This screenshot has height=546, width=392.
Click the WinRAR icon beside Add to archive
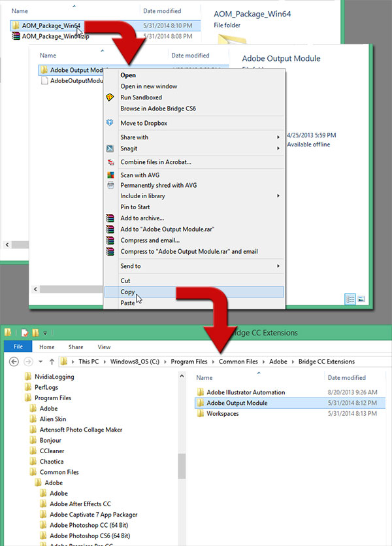click(x=110, y=218)
